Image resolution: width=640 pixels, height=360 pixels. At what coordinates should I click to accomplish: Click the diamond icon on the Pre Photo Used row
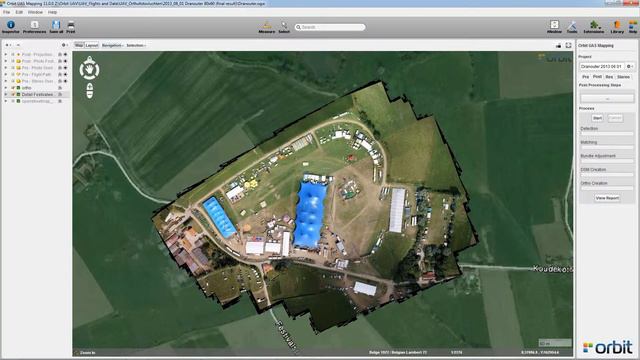point(65,68)
